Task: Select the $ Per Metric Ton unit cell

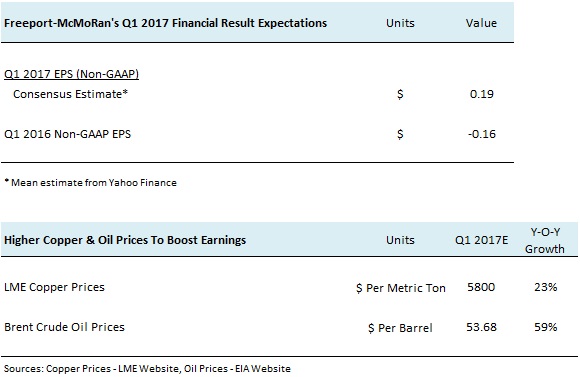Action: click(x=401, y=288)
